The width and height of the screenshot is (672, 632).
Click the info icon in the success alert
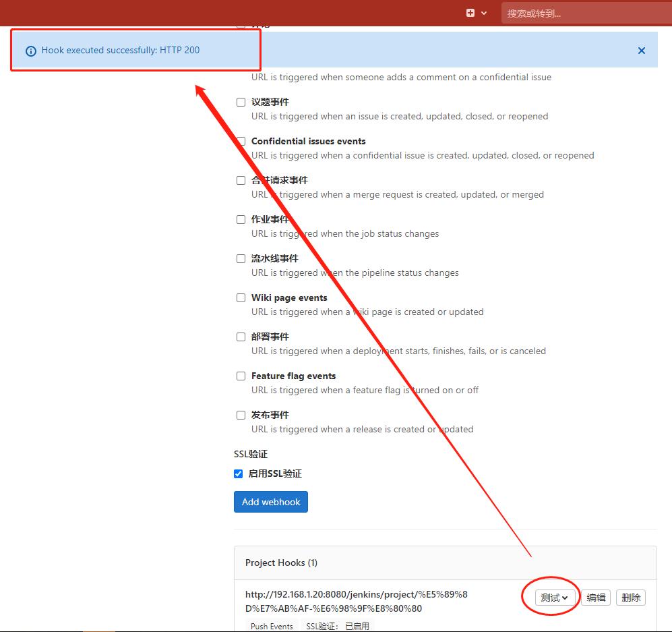[32, 50]
